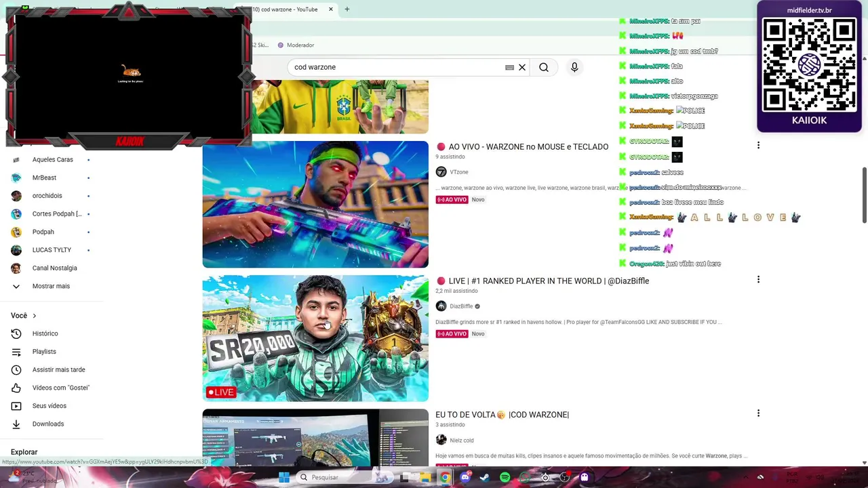Screen dimensions: 868x488
Task: Open three-dot menu for EU TO DE VOLTA video
Action: pyautogui.click(x=758, y=413)
